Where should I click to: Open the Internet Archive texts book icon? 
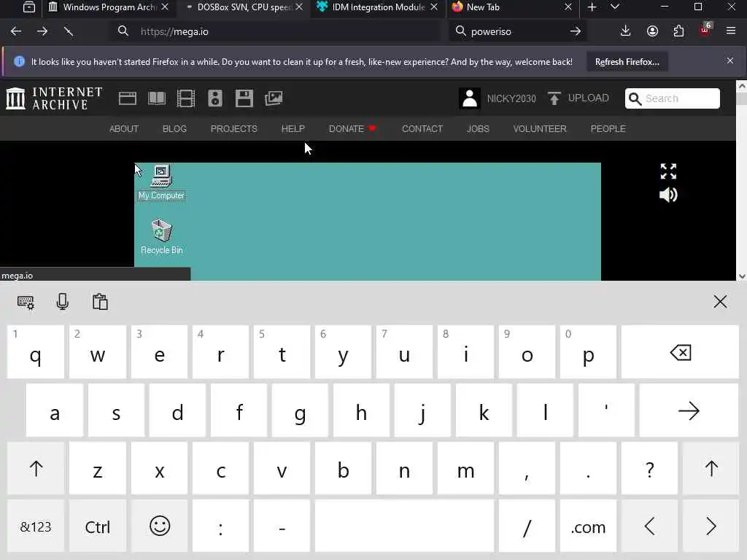[157, 98]
